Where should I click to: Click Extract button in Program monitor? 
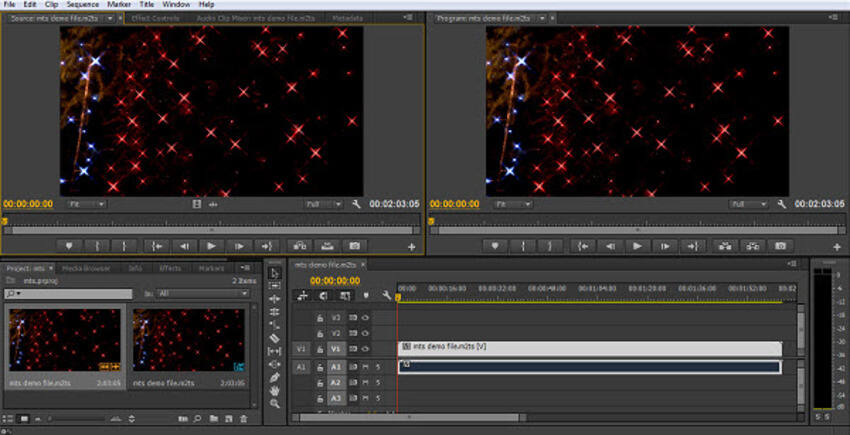point(753,246)
